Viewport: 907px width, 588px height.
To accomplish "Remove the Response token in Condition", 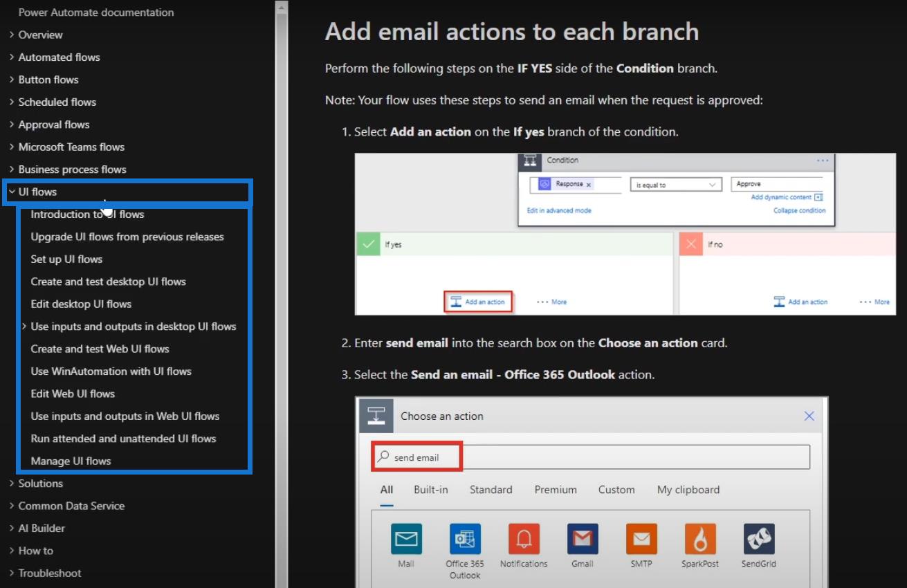I will tap(589, 185).
